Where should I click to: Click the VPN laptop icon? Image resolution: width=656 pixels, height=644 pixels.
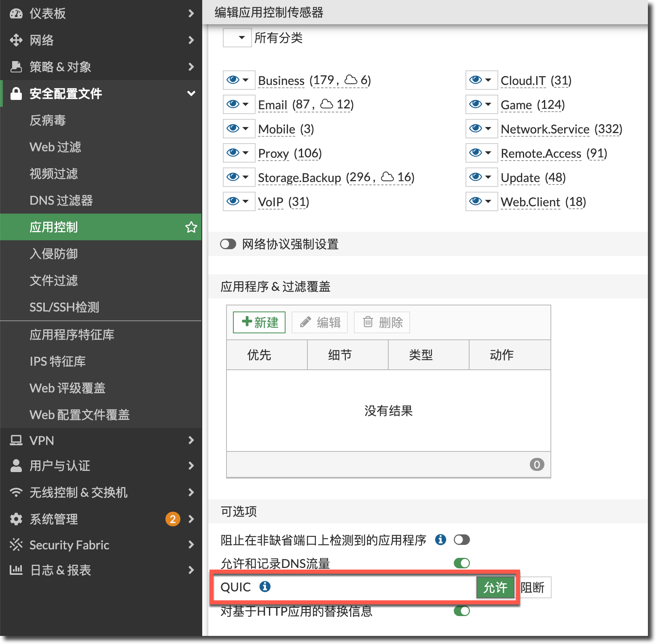16,440
